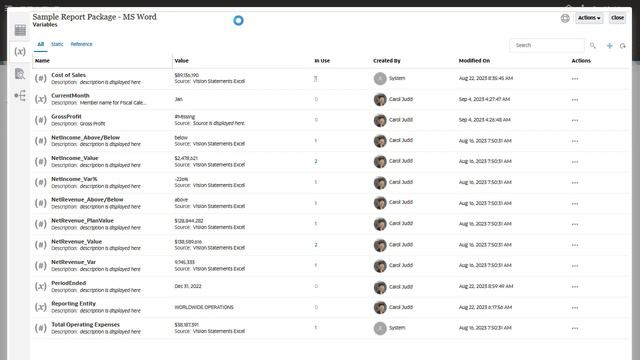The height and width of the screenshot is (360, 640).
Task: Select the NetIncome_Var% variable name
Action: click(74, 179)
